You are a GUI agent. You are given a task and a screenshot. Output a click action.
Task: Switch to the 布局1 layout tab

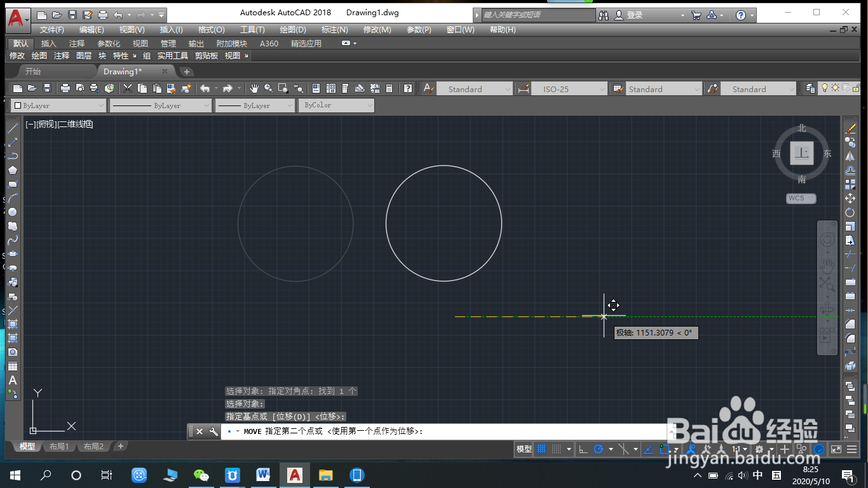coord(59,447)
